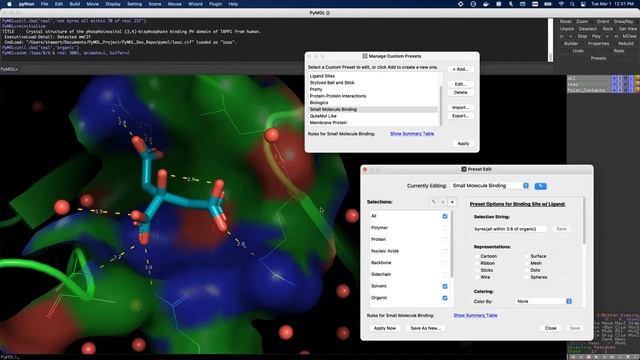
Task: Open the Display menu
Action: point(113,4)
